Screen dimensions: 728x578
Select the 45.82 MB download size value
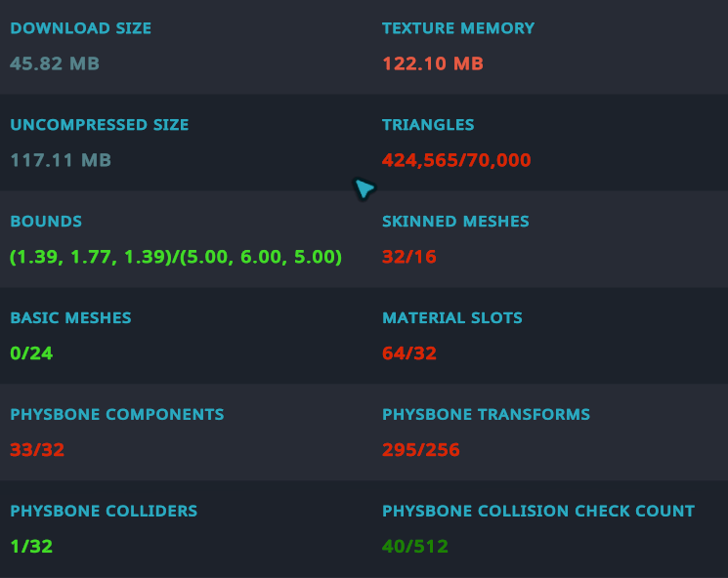[55, 63]
